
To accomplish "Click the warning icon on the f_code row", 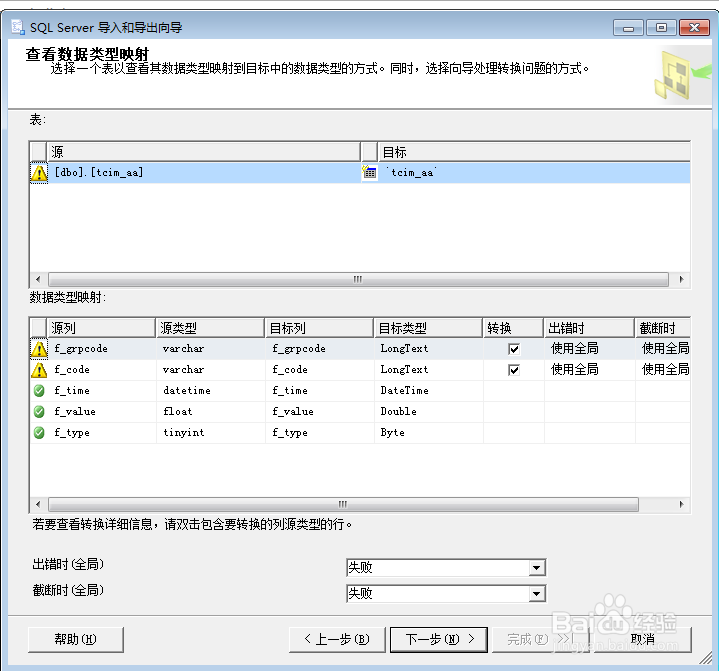I will click(x=39, y=370).
